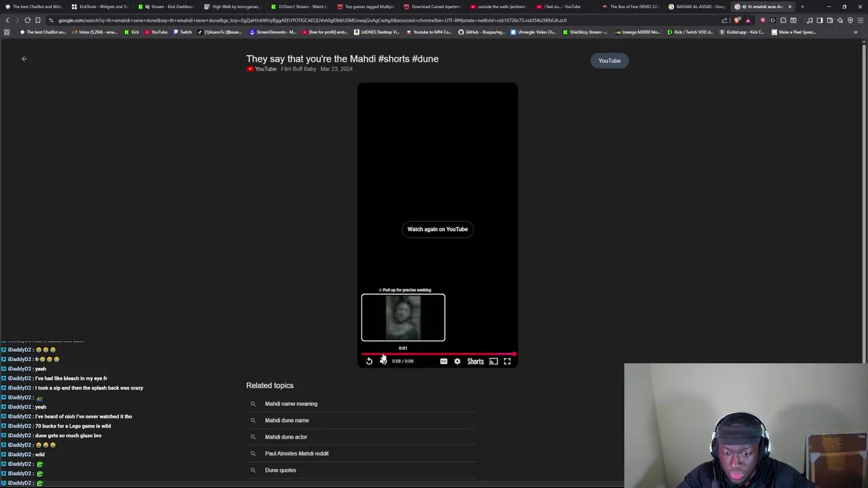Open the music note media control icon
Screen dimensions: 868x488
pyautogui.click(x=810, y=20)
